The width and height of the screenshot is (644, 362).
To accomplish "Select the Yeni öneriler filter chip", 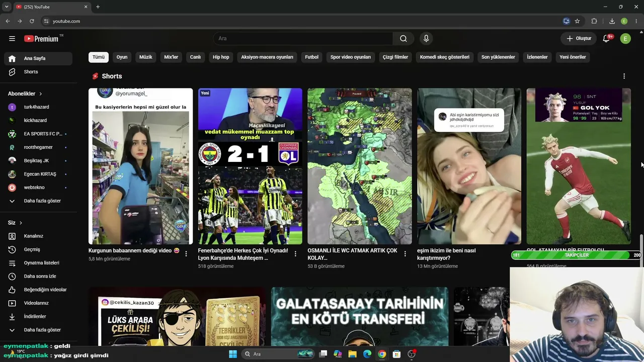I will click(x=573, y=57).
